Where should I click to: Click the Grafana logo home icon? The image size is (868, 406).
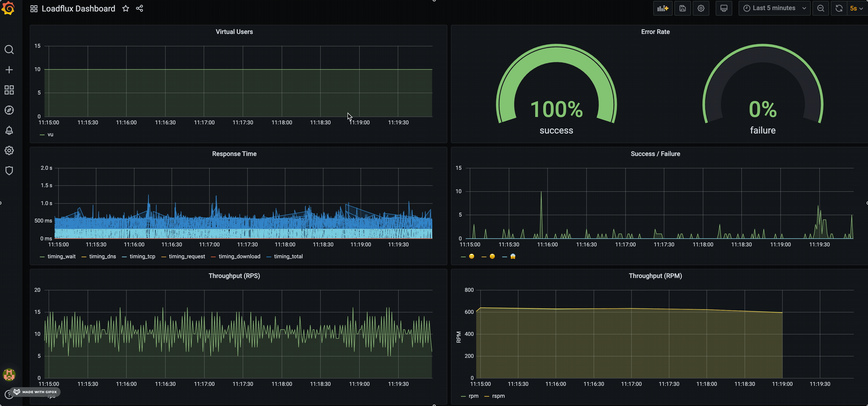click(x=8, y=8)
